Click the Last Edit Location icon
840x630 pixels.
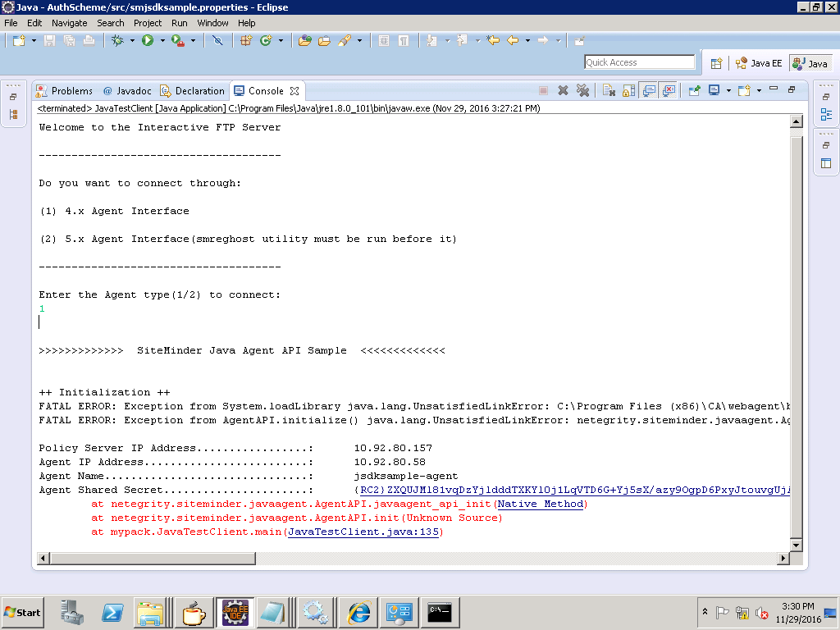coord(493,41)
